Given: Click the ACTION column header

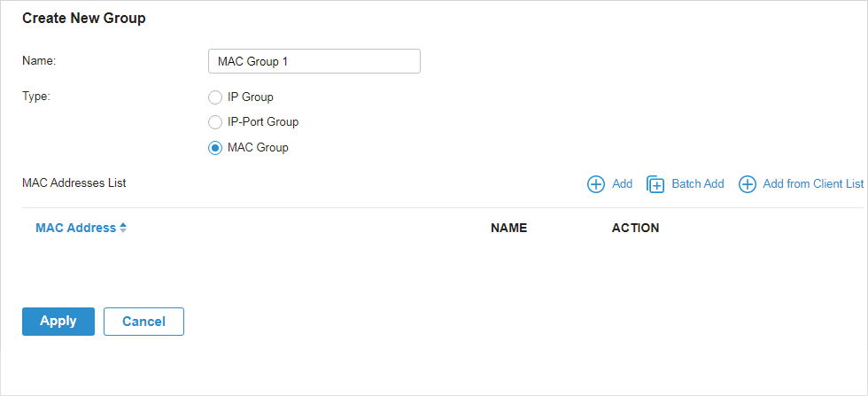Looking at the screenshot, I should pos(636,229).
